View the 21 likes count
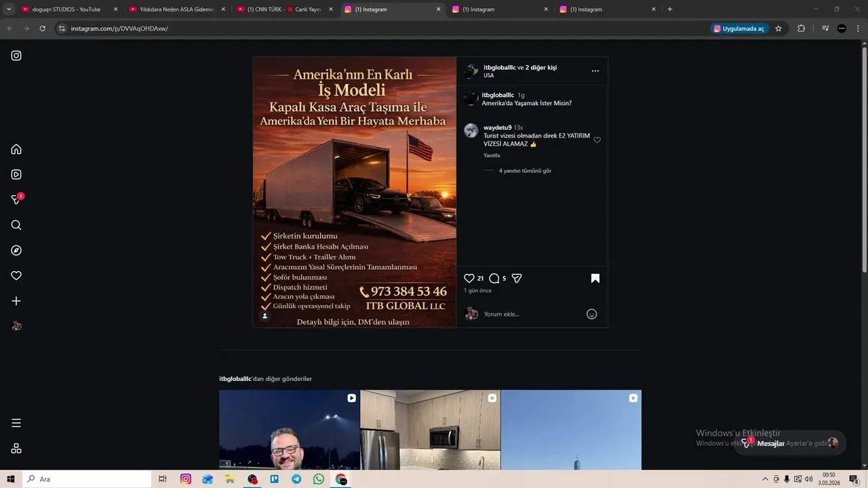The width and height of the screenshot is (868, 488). click(480, 279)
